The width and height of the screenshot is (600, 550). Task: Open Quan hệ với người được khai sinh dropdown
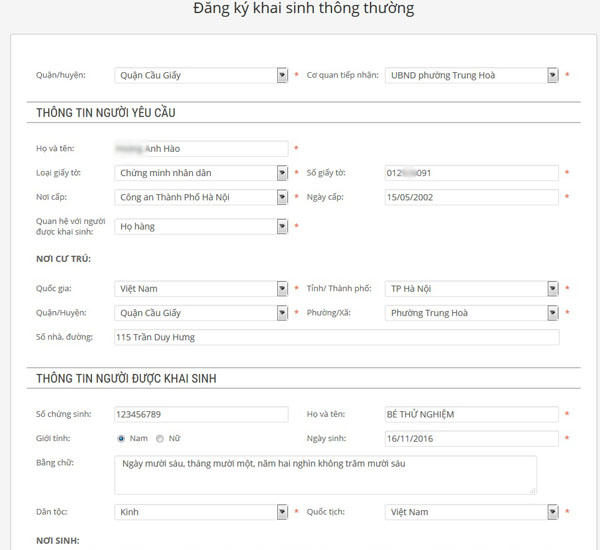281,226
